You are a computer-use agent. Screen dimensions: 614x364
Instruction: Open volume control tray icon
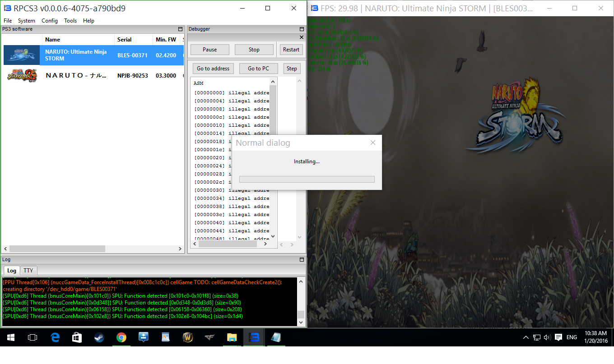point(547,337)
